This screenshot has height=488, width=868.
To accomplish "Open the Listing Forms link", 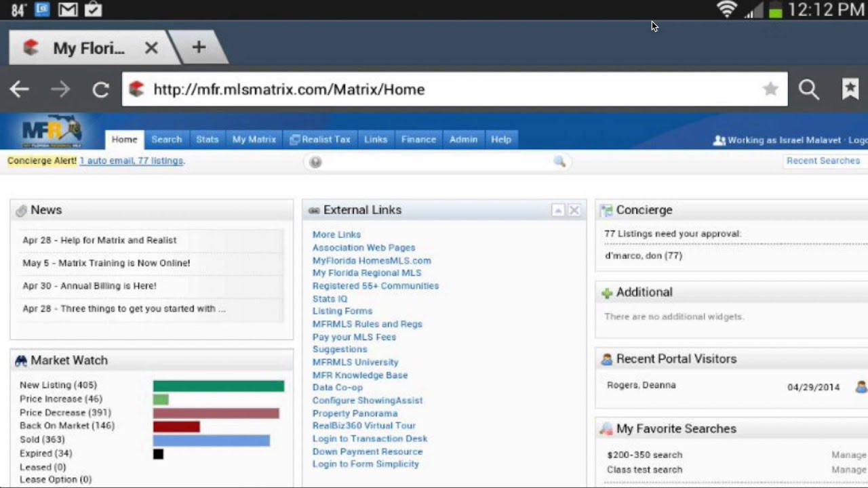I will pyautogui.click(x=342, y=311).
